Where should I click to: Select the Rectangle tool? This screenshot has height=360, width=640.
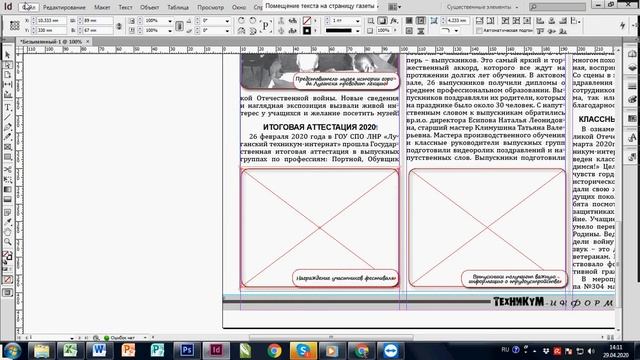[x=8, y=157]
